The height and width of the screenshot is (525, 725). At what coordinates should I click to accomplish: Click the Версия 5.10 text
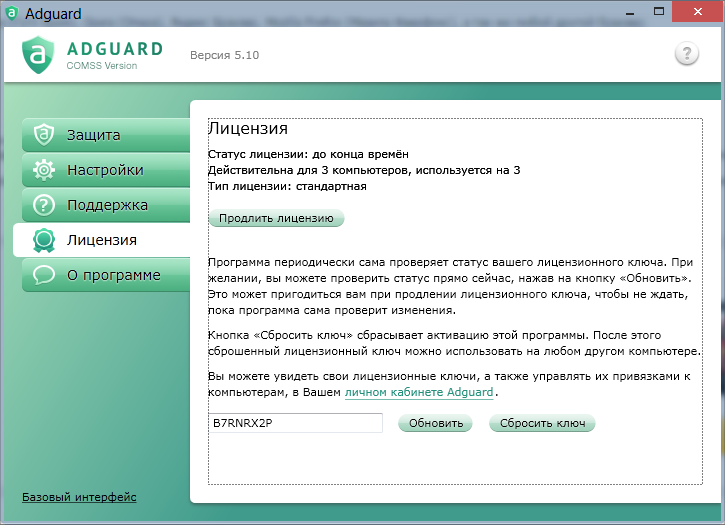pos(224,55)
